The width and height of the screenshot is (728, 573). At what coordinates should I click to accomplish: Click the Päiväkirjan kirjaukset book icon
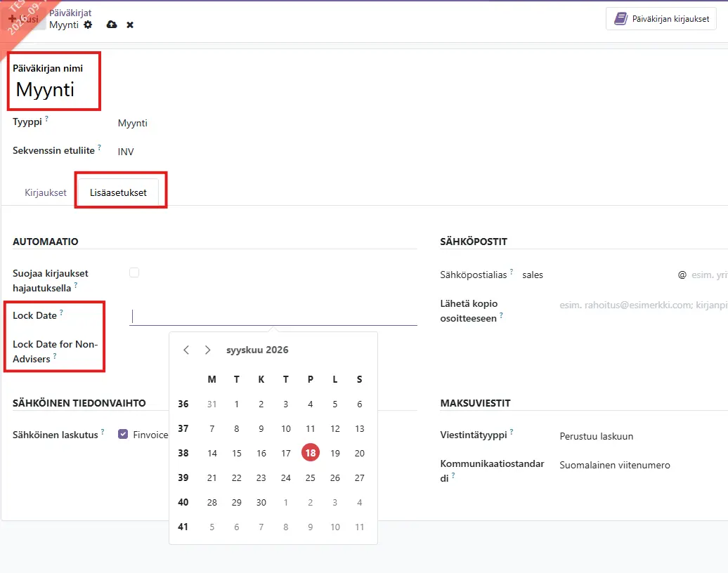tap(620, 19)
